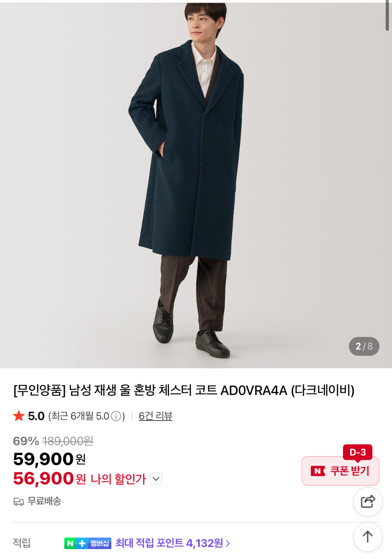Tap the struck-through 189,000원 original price
The image size is (392, 559).
[68, 441]
